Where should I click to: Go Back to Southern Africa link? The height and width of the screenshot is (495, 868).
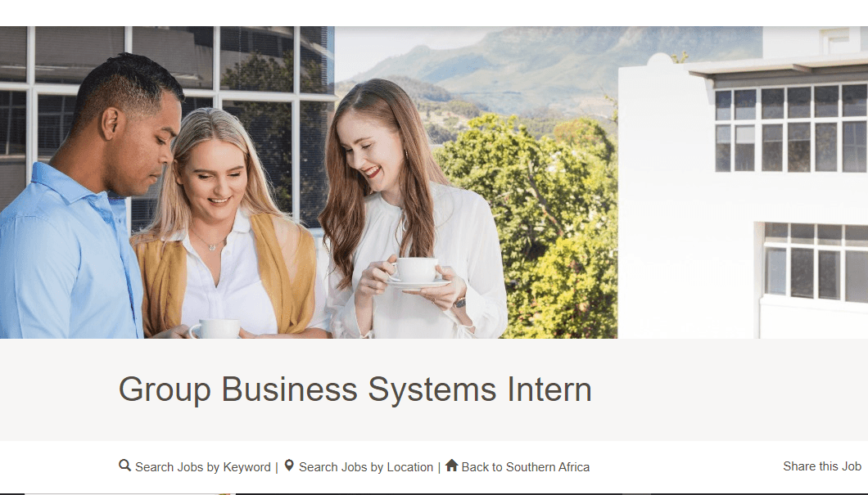click(x=525, y=467)
